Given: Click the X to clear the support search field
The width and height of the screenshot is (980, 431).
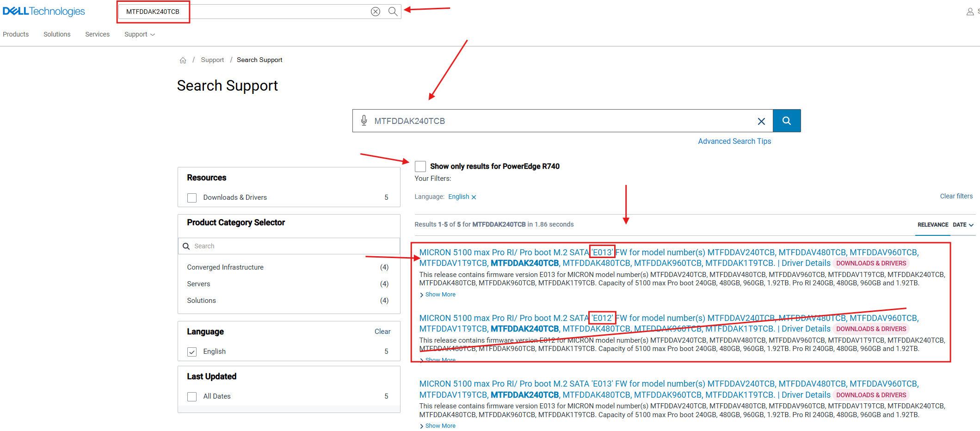Looking at the screenshot, I should point(761,121).
